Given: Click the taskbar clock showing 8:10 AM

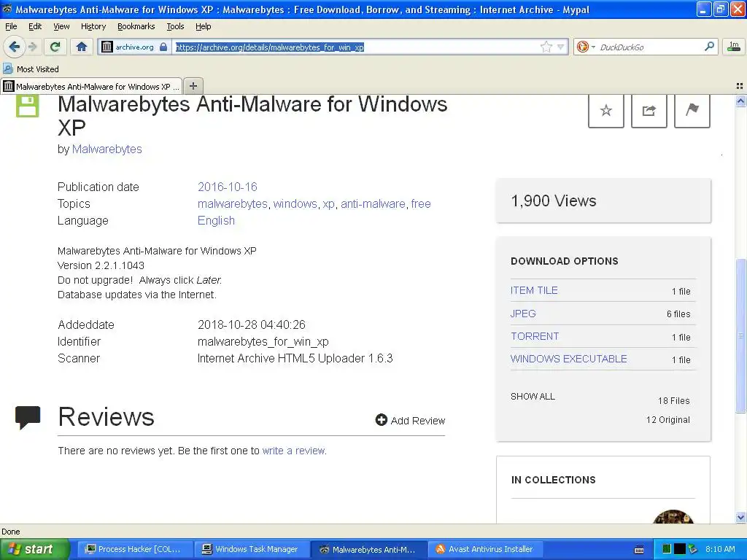Looking at the screenshot, I should tap(720, 549).
